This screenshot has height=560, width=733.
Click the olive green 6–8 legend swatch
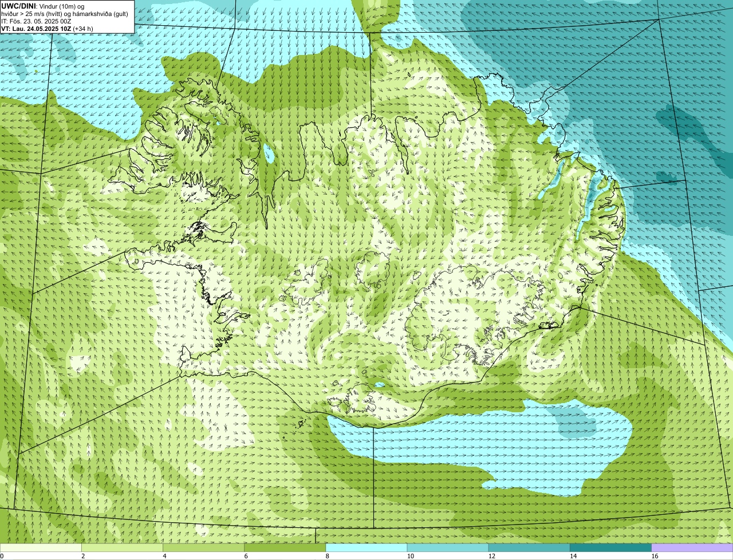point(285,548)
